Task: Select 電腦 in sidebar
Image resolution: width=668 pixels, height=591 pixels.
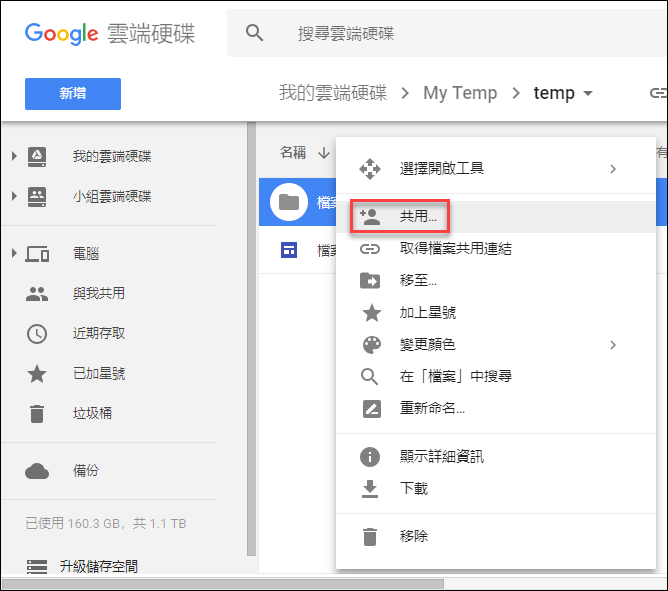Action: 86,254
